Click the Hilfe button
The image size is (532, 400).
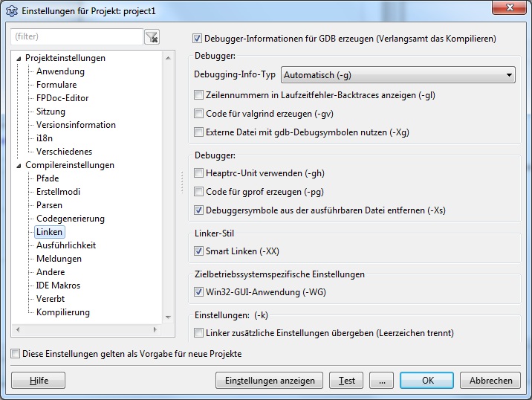[39, 381]
